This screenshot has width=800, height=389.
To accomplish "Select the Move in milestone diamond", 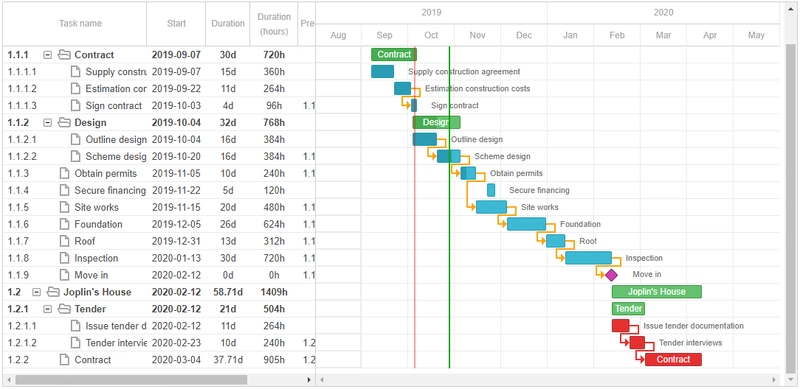I will pos(611,275).
